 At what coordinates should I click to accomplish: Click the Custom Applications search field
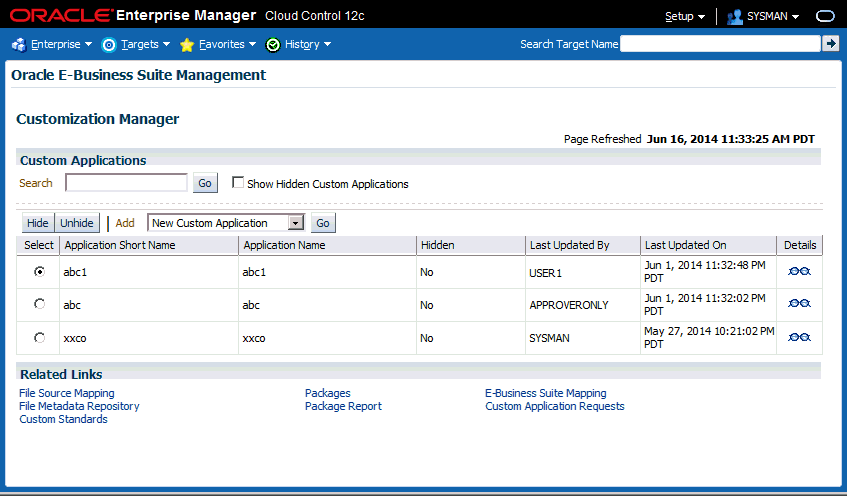click(x=126, y=183)
